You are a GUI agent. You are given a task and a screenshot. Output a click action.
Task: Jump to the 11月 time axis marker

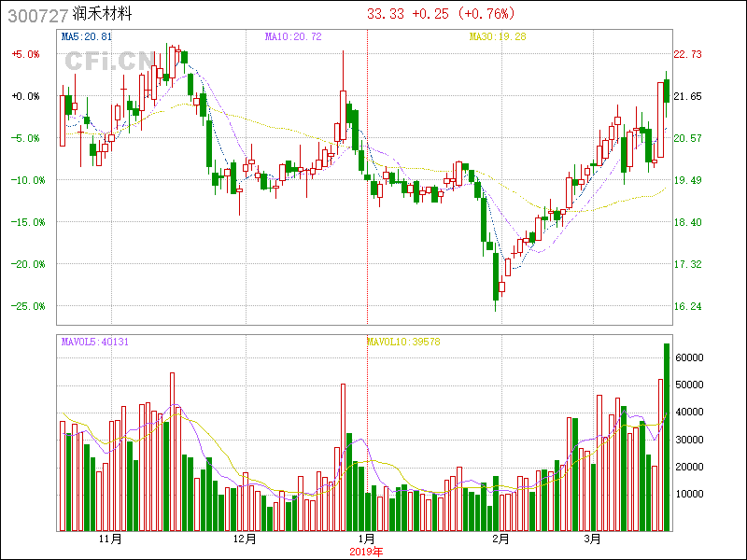[110, 539]
